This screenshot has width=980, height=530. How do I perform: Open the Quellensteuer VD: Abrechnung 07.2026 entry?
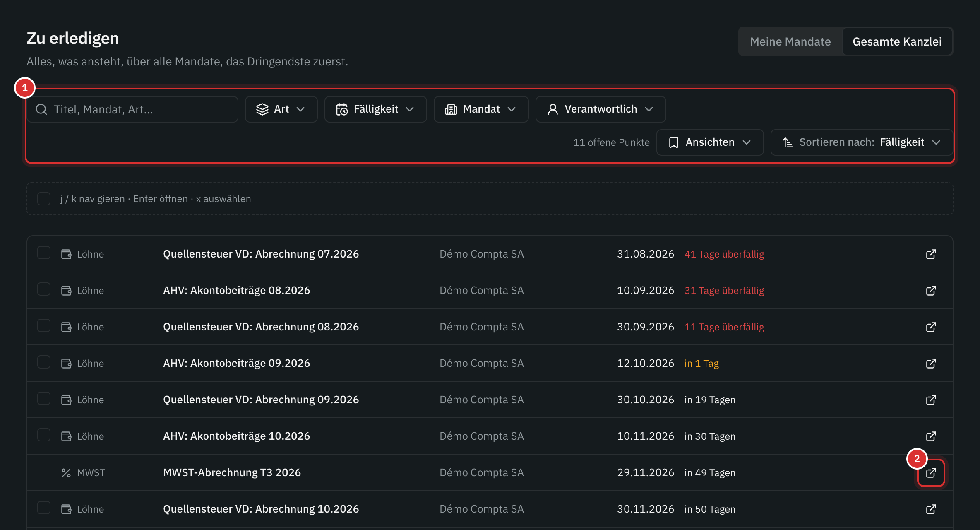261,254
